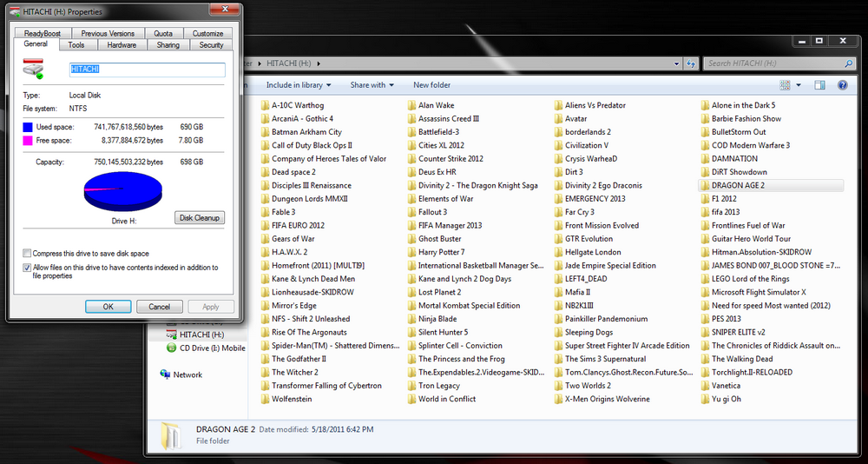Screen dimensions: 868x464
Task: Click the refresh icon beside address bar
Action: pos(691,63)
